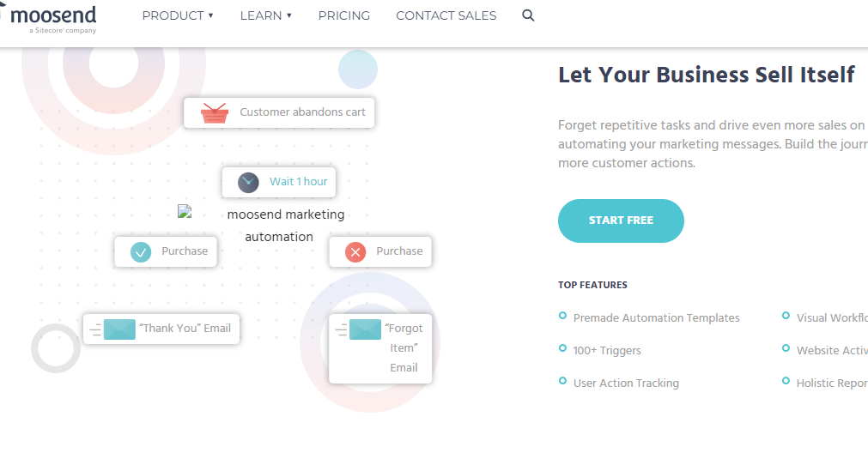868x459 pixels.
Task: Click the Wait 1 hour text label
Action: pos(299,181)
